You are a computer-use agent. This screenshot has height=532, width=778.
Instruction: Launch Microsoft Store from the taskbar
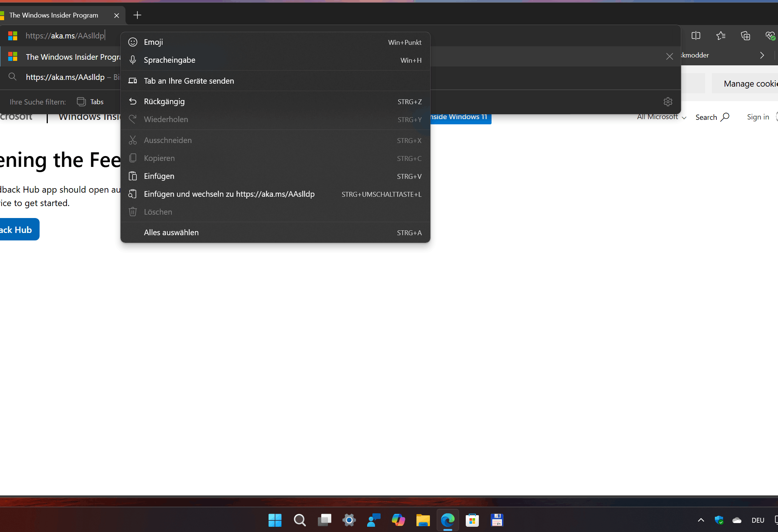(472, 520)
